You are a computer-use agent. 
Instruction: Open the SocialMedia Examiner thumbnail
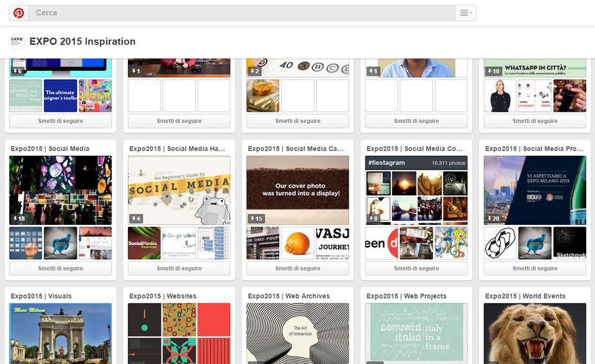tap(144, 243)
